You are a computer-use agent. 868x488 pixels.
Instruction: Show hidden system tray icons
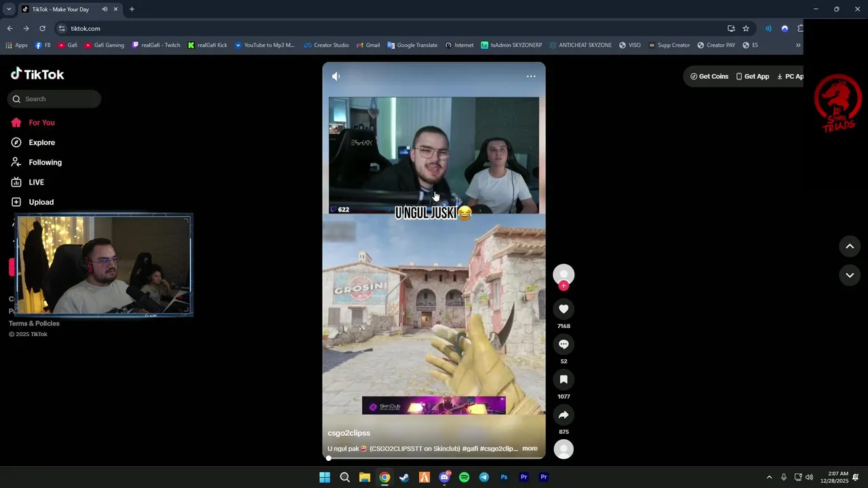point(769,477)
